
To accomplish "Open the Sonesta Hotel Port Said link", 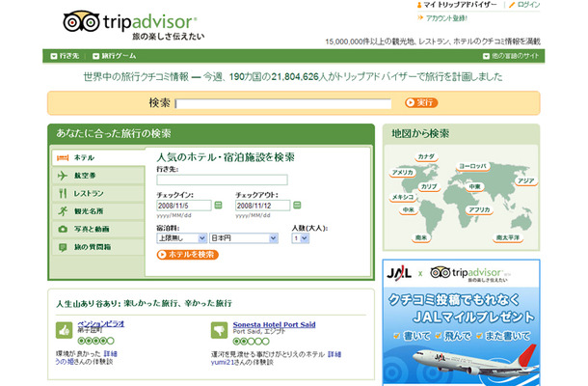I will (x=274, y=324).
